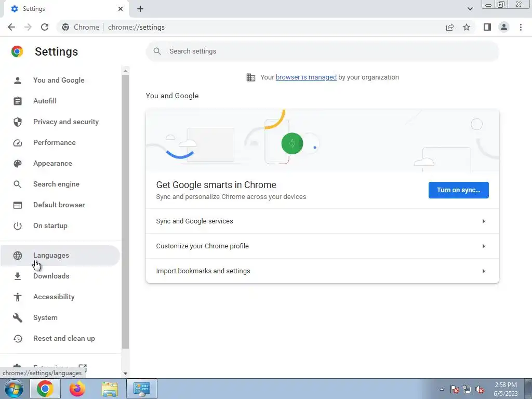Click the organization building icon

(251, 77)
